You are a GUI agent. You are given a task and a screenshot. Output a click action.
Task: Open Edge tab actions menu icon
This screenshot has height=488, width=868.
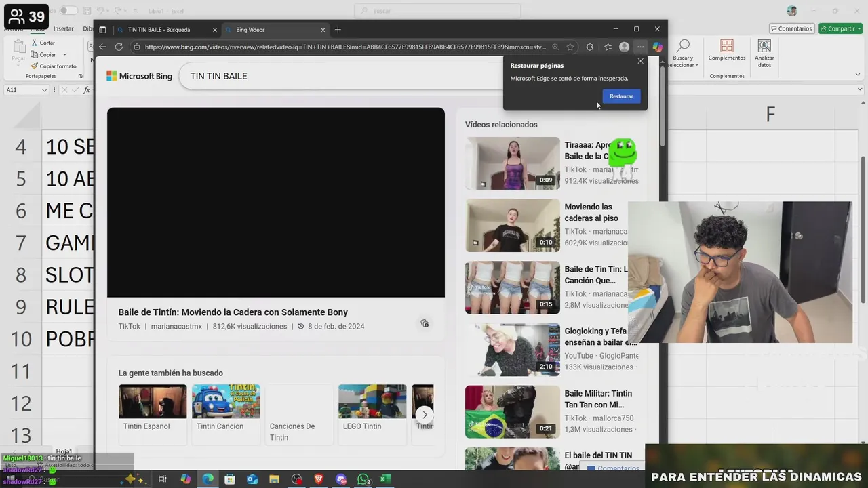(x=102, y=30)
